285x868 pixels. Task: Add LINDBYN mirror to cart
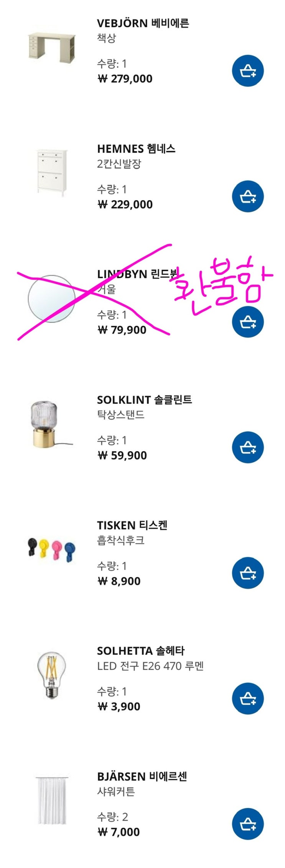click(248, 322)
